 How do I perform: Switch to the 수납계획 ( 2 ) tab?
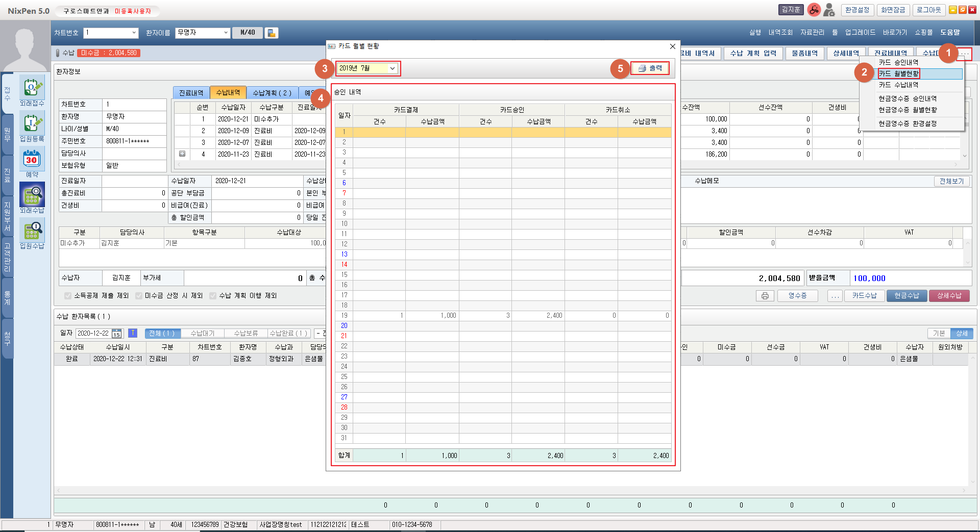pos(272,93)
